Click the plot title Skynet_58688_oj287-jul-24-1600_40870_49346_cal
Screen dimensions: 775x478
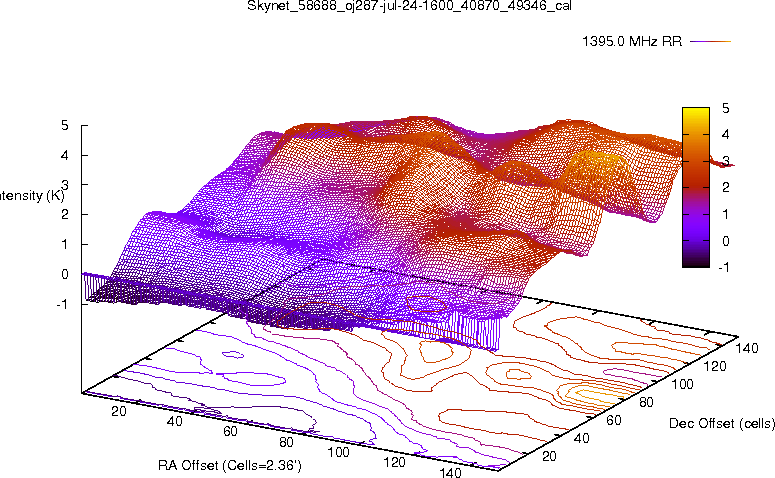[409, 6]
